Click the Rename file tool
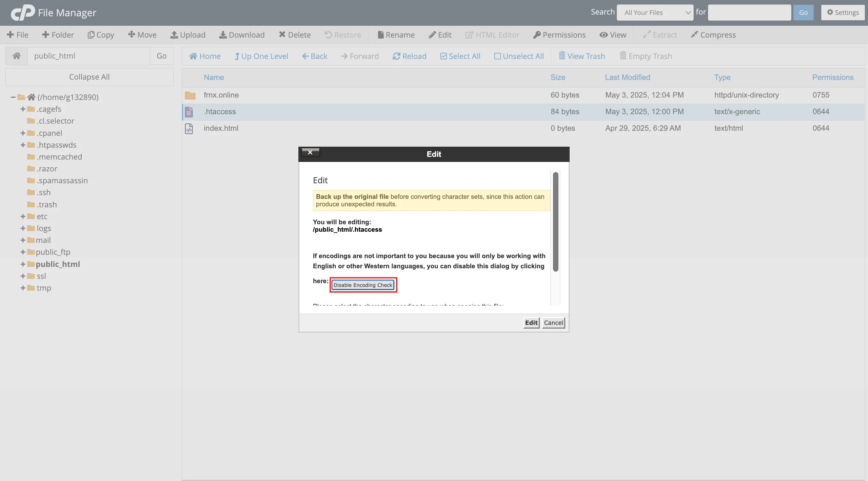 (x=396, y=35)
